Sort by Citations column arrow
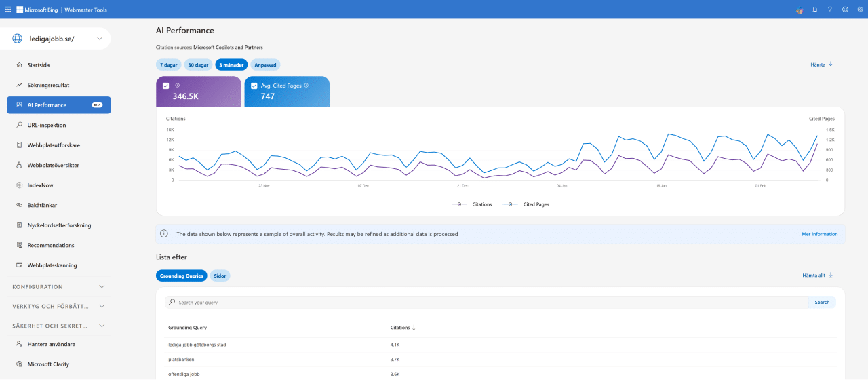This screenshot has width=868, height=380. pyautogui.click(x=414, y=328)
